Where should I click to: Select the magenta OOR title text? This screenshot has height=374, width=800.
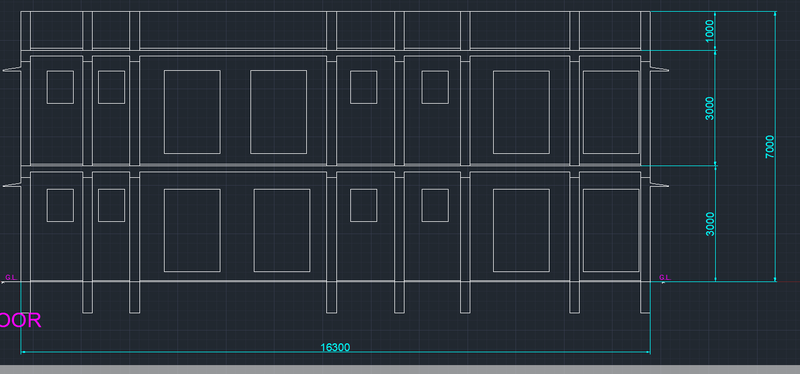pos(20,320)
